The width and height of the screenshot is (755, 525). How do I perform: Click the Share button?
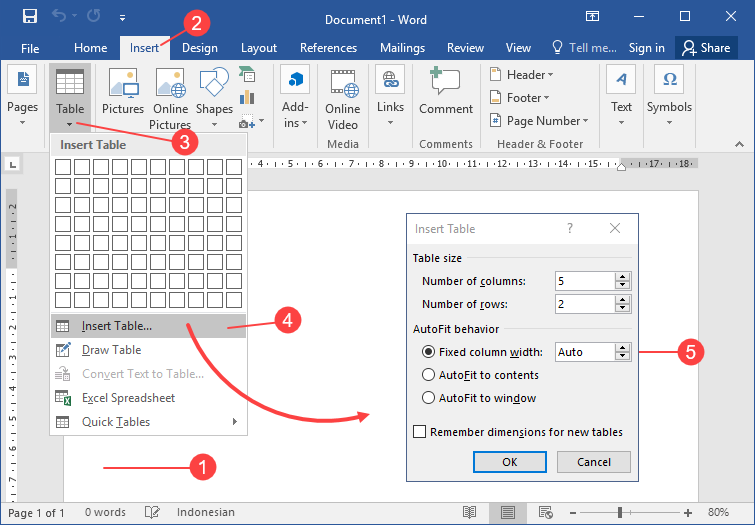coord(706,48)
